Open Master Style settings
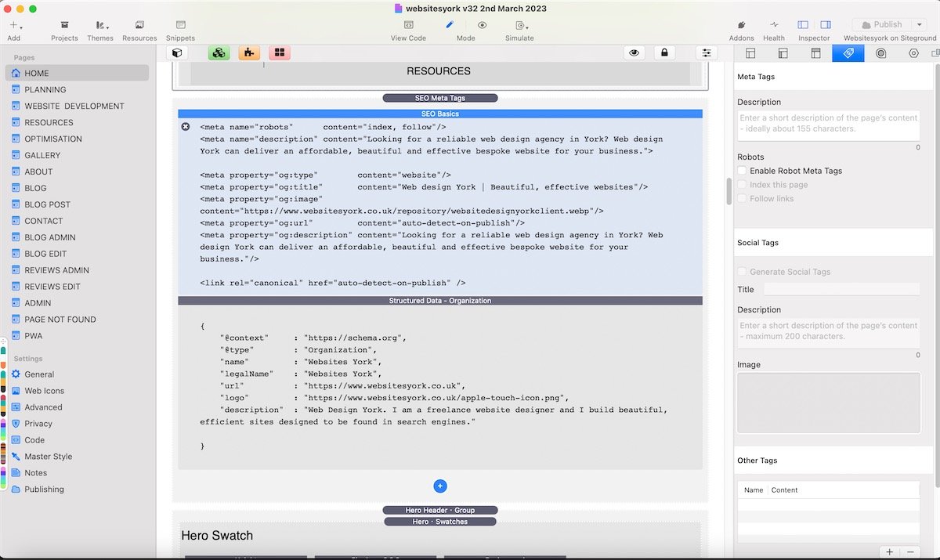Viewport: 940px width, 560px height. point(77,457)
